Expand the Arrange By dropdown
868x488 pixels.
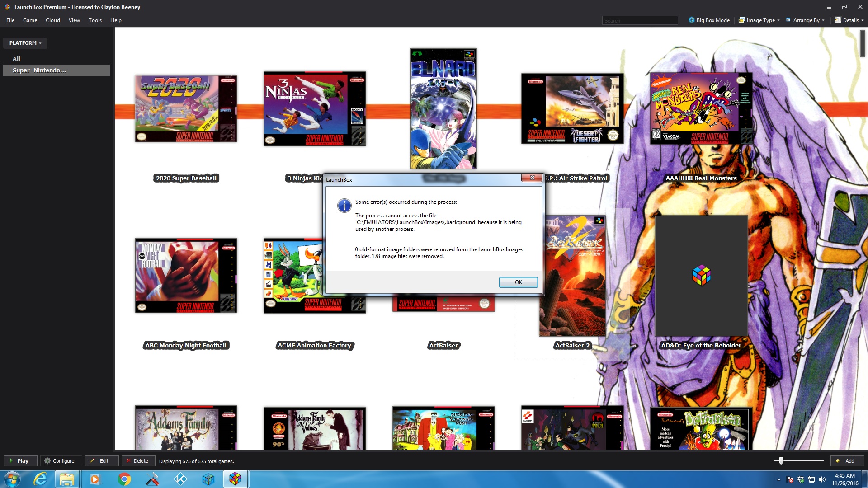tap(805, 20)
